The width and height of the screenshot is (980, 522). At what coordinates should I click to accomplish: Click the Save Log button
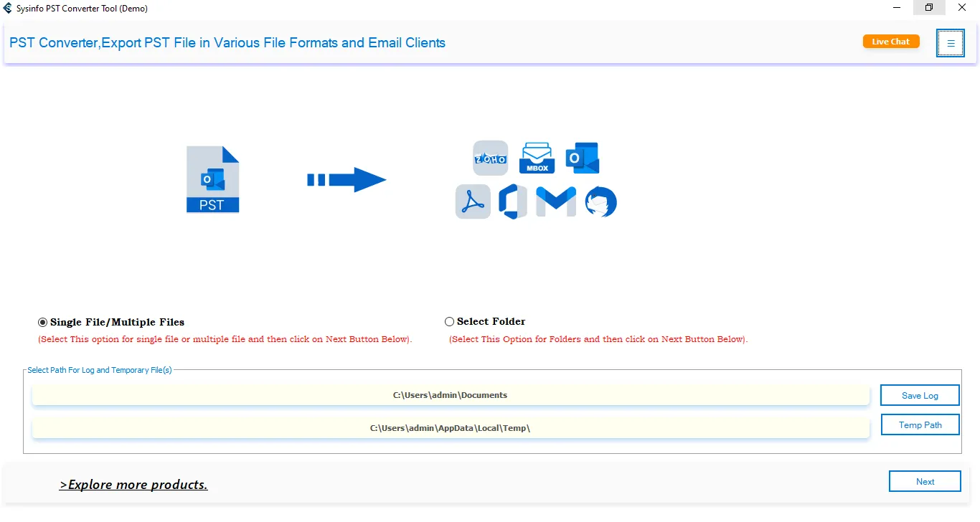pos(920,396)
